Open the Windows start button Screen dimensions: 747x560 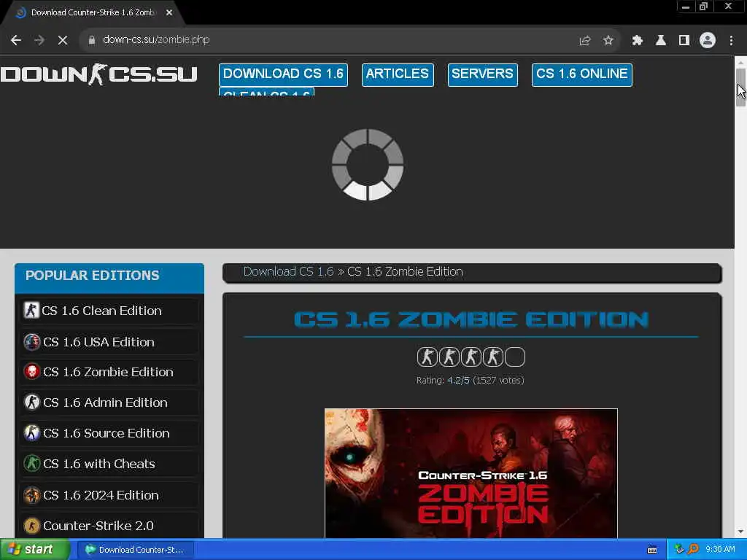[34, 550]
